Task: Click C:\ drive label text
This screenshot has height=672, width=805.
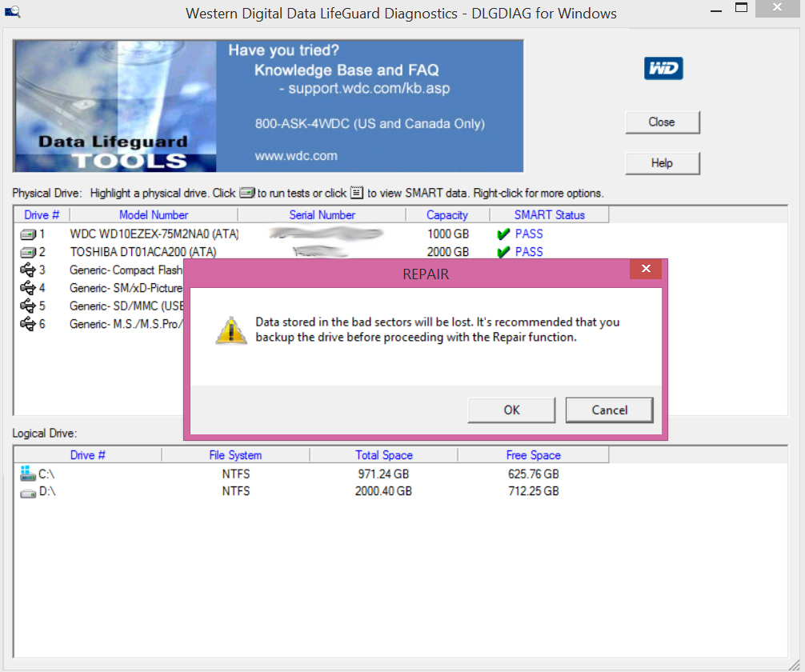Action: [x=46, y=474]
